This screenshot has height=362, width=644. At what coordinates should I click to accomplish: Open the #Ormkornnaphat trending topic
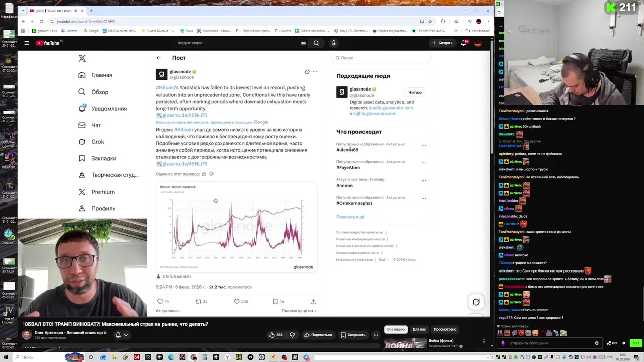coord(354,203)
